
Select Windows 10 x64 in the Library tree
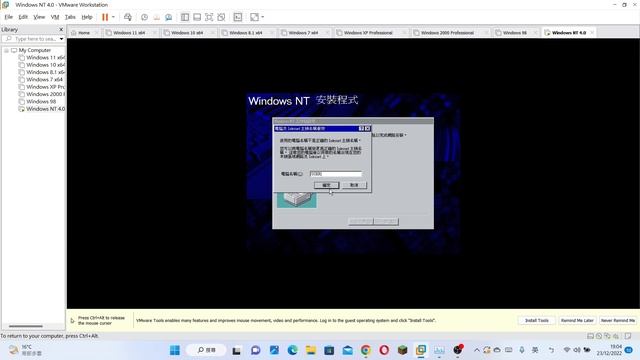(x=41, y=65)
